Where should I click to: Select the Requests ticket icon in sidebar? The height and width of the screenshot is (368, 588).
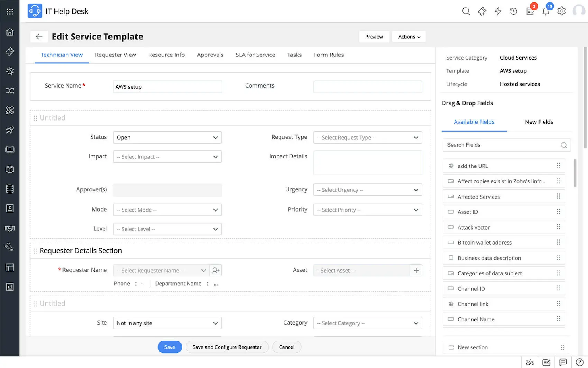10,51
